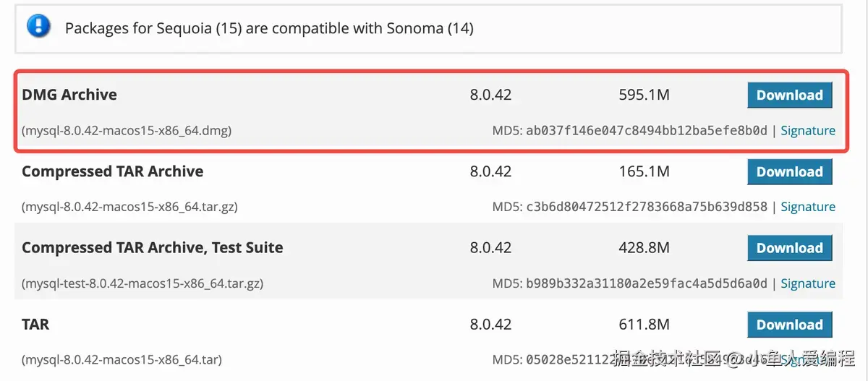This screenshot has height=381, width=868.
Task: Click the MD5 hash starting with c3b6d804
Action: click(646, 207)
